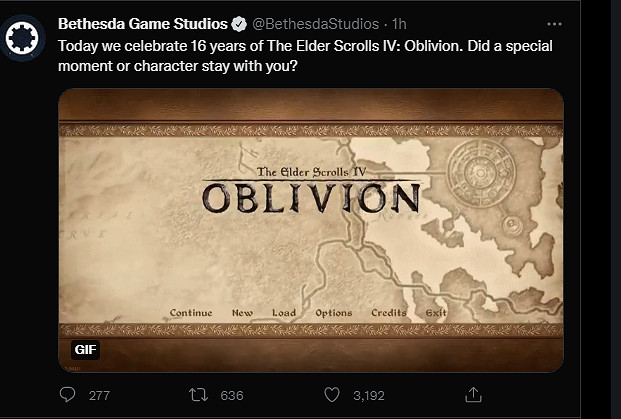Click the 3,192 likes count
This screenshot has height=419, width=621.
point(368,395)
